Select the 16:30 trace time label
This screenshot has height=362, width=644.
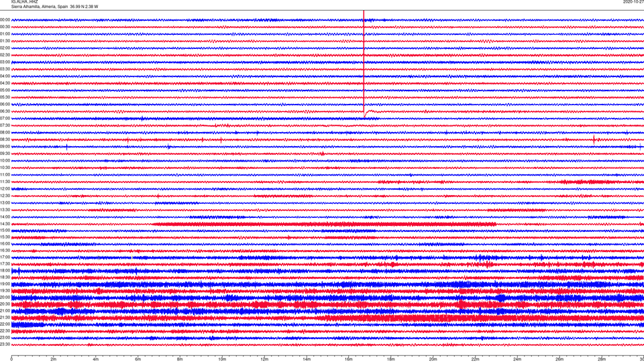pyautogui.click(x=5, y=250)
